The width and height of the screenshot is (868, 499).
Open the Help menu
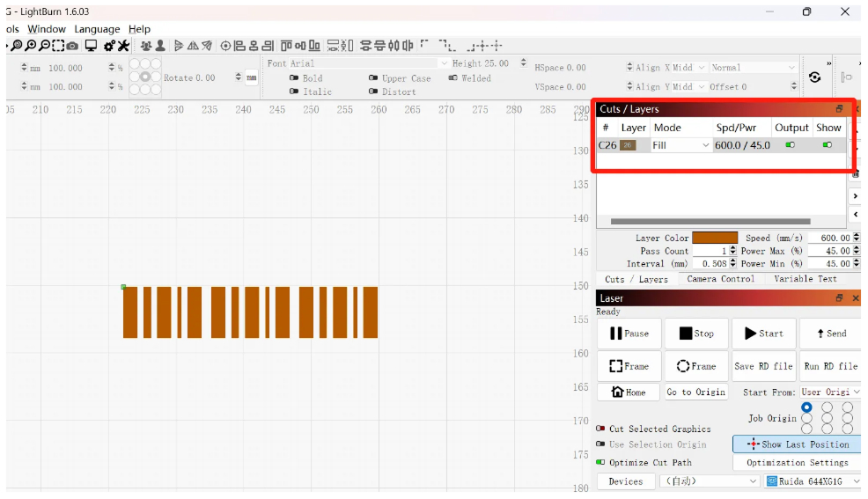point(139,29)
